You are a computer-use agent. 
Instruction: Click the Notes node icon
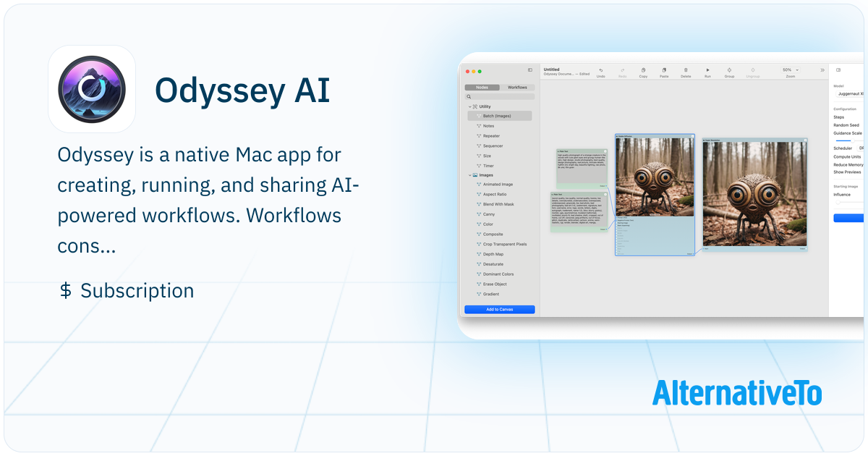tap(479, 126)
